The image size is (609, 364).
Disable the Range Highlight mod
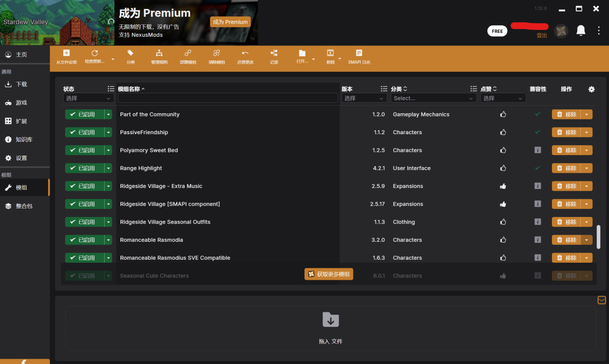[x=85, y=168]
